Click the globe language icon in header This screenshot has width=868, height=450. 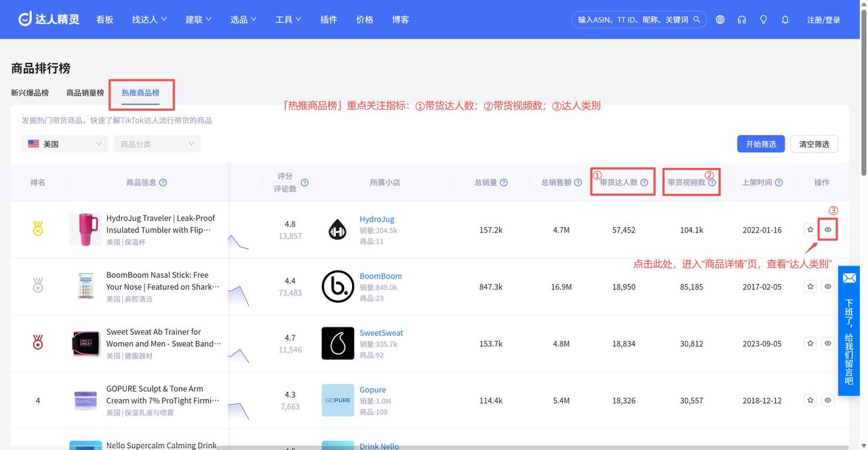pyautogui.click(x=720, y=20)
